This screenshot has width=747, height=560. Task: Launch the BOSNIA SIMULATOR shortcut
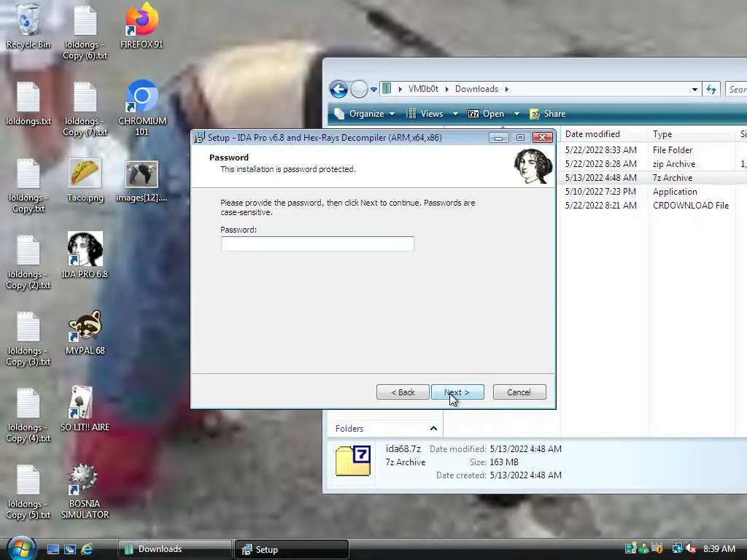(x=85, y=491)
